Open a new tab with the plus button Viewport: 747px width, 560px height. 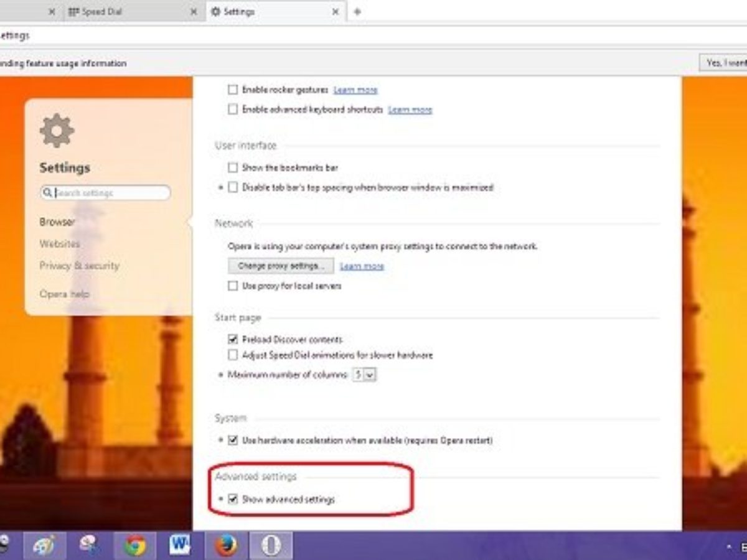click(357, 12)
